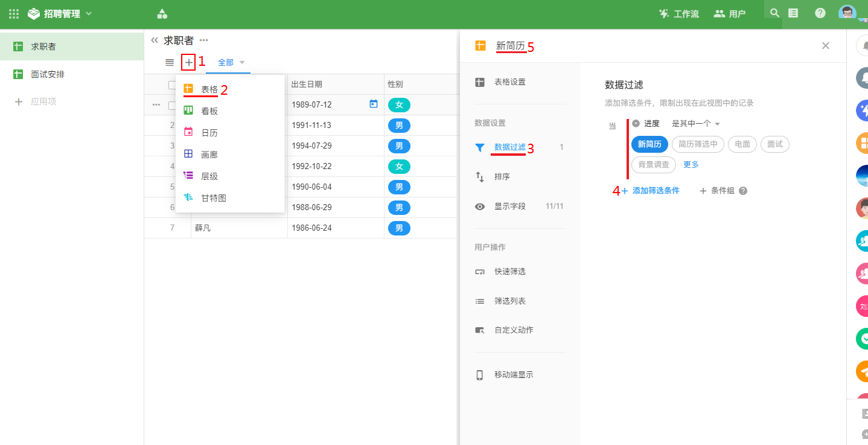Close the 新简历 view settings panel
The height and width of the screenshot is (445, 868).
coord(826,45)
